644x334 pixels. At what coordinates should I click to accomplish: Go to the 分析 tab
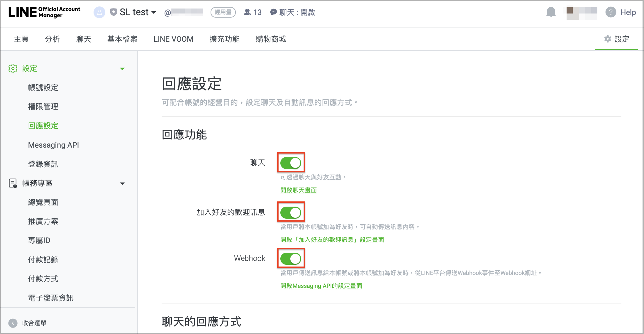tap(52, 39)
